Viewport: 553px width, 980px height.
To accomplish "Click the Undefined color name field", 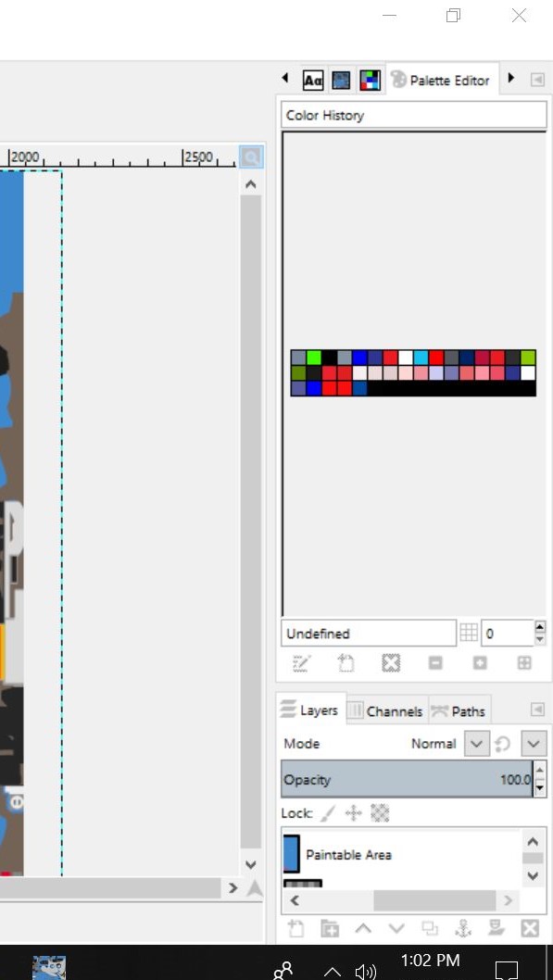I will (x=369, y=634).
